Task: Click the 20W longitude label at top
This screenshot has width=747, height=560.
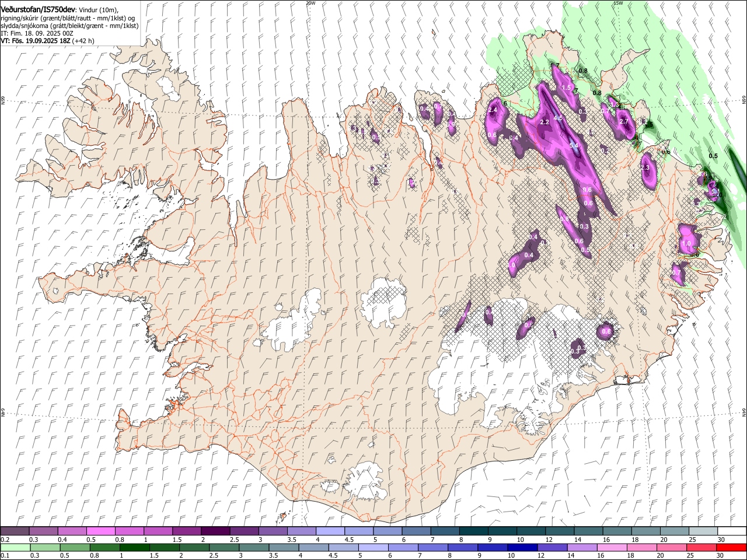Action: 310,3
